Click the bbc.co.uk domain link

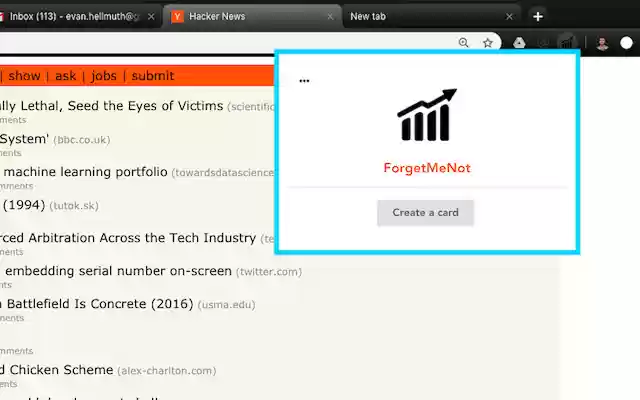click(82, 140)
